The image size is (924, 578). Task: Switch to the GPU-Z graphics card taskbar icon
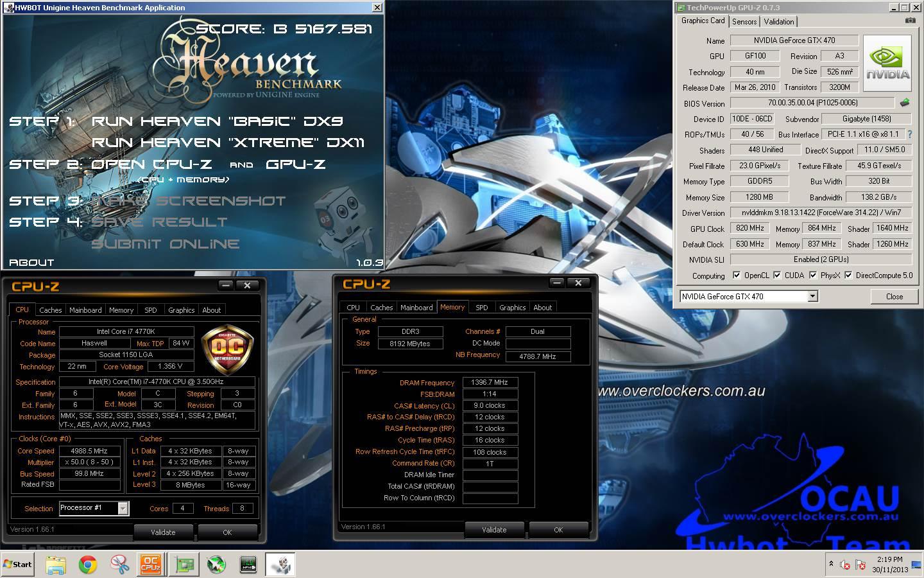click(x=185, y=565)
